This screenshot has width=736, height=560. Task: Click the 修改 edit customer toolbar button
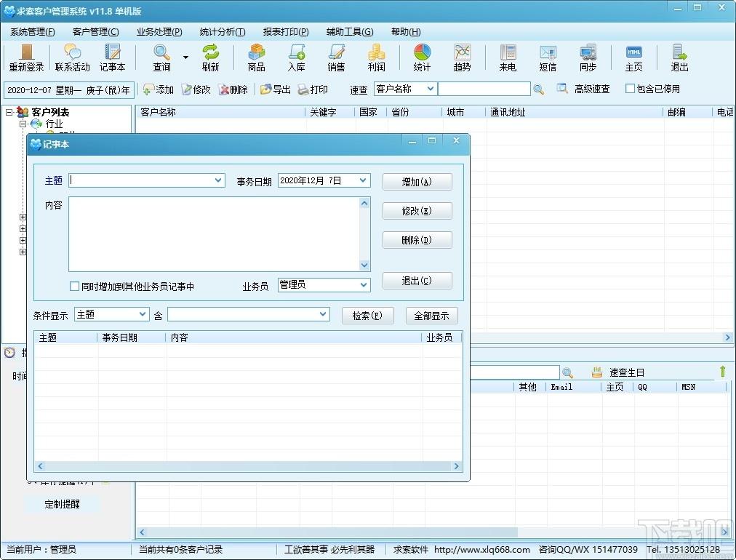(x=196, y=89)
